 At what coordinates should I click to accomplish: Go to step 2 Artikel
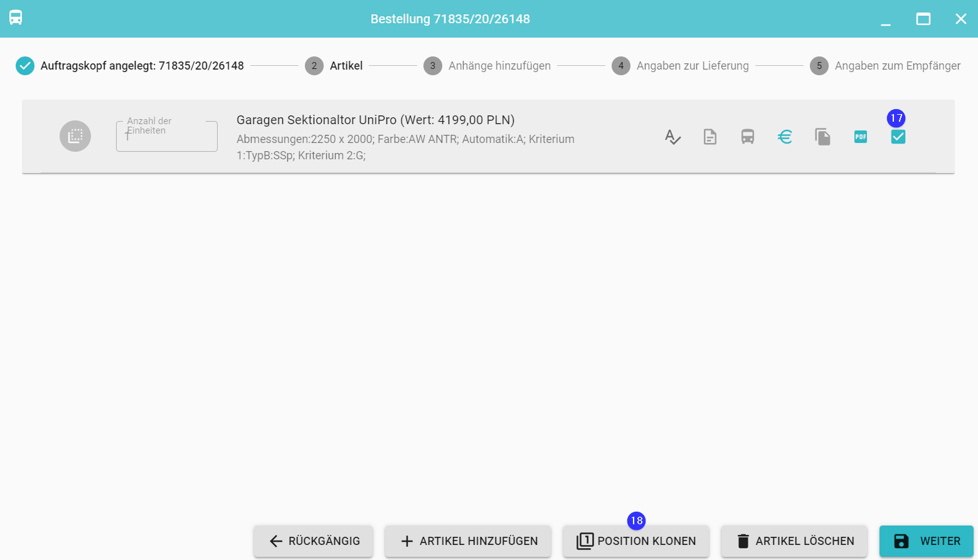pyautogui.click(x=334, y=66)
